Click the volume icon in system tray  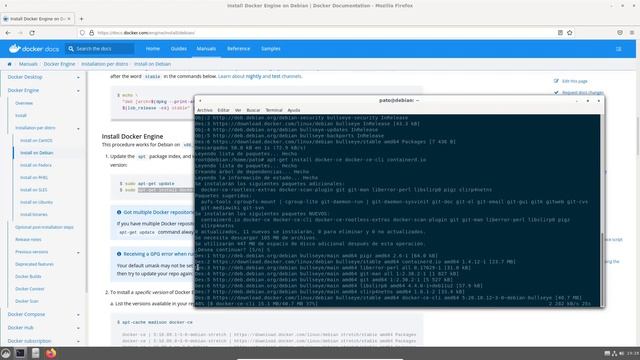click(x=622, y=353)
